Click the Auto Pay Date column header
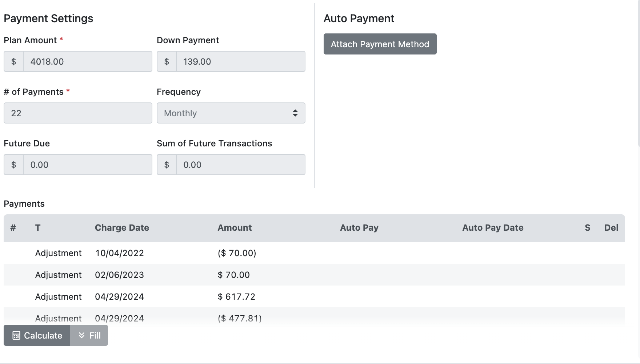The image size is (640, 364). pos(493,228)
